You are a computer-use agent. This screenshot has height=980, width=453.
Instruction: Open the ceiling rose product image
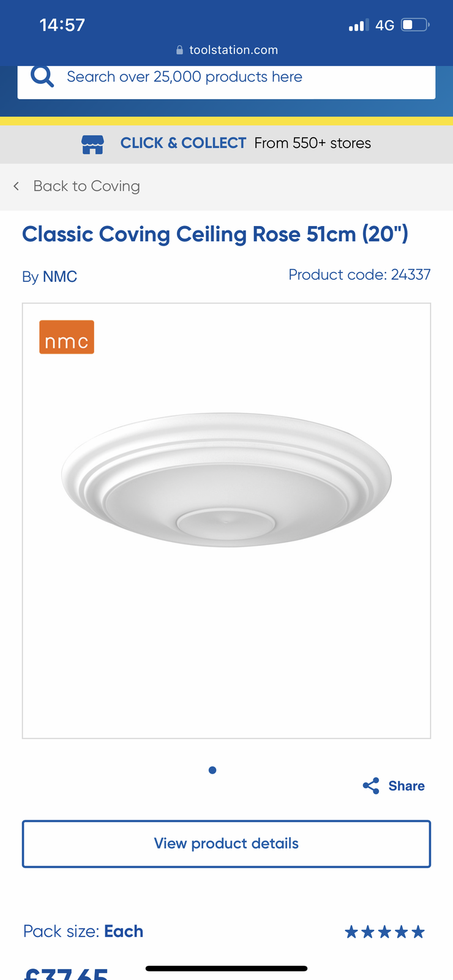[226, 479]
